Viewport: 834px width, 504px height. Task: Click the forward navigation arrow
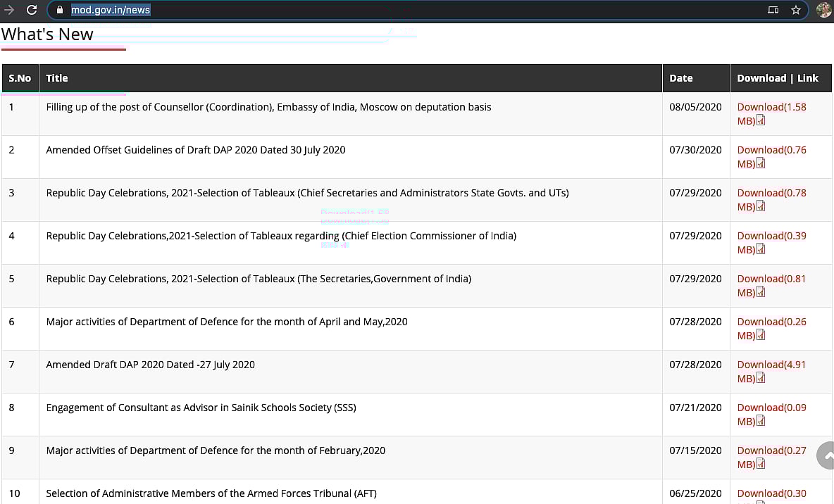coord(9,10)
